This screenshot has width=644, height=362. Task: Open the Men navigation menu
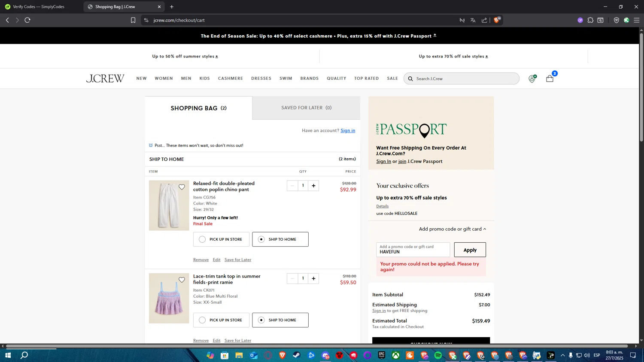click(x=186, y=78)
